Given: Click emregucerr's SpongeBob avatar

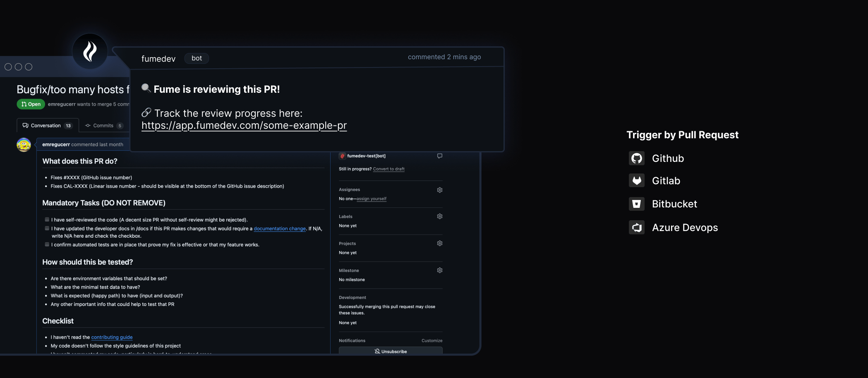Looking at the screenshot, I should point(24,145).
